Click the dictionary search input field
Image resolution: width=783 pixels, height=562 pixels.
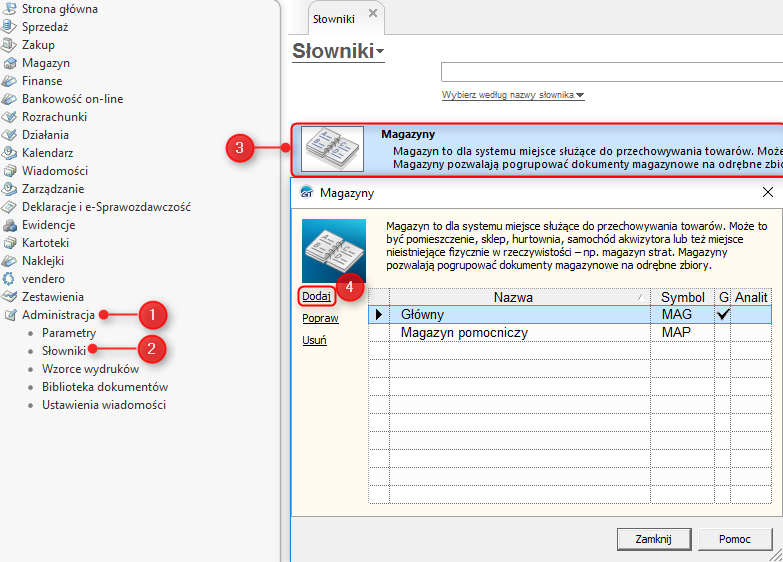pos(612,72)
